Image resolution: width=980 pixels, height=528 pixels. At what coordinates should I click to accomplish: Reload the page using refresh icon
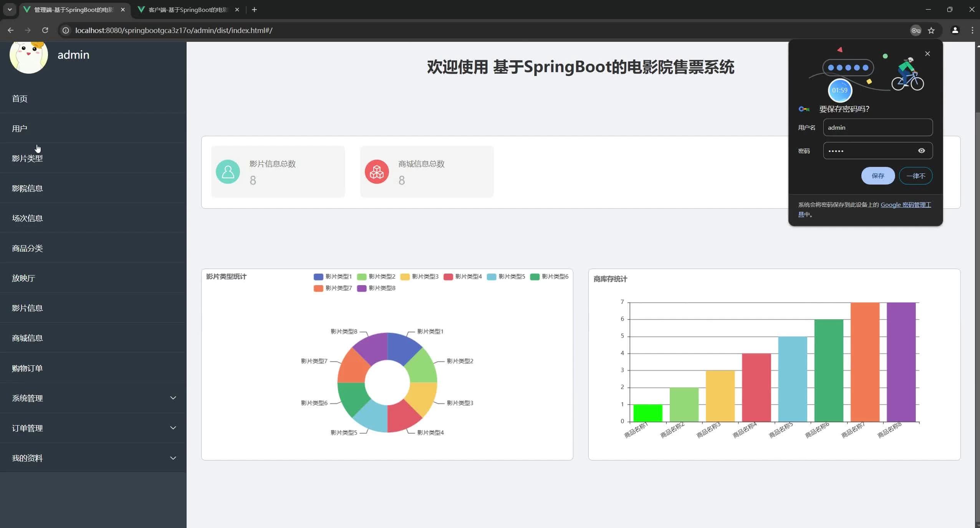coord(45,30)
